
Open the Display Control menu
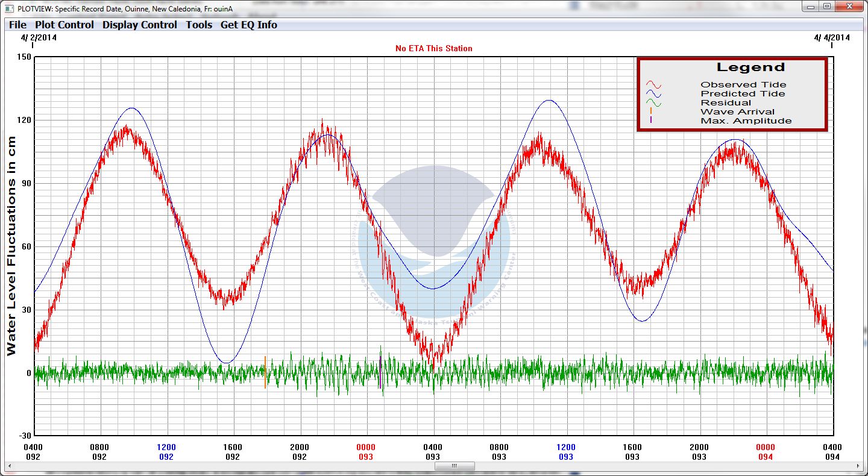click(140, 25)
